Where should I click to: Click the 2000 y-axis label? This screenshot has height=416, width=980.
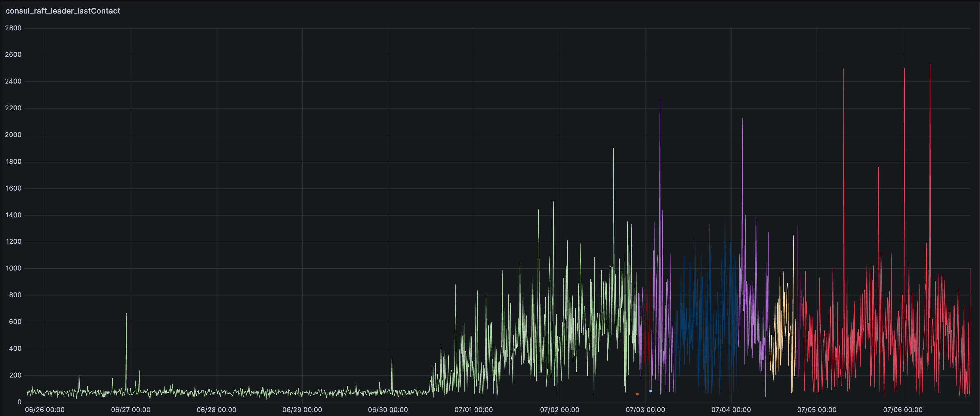coord(13,135)
